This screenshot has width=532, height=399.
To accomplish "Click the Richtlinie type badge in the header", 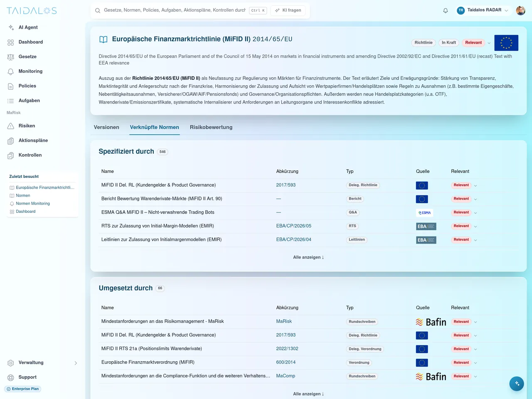I will click(424, 43).
